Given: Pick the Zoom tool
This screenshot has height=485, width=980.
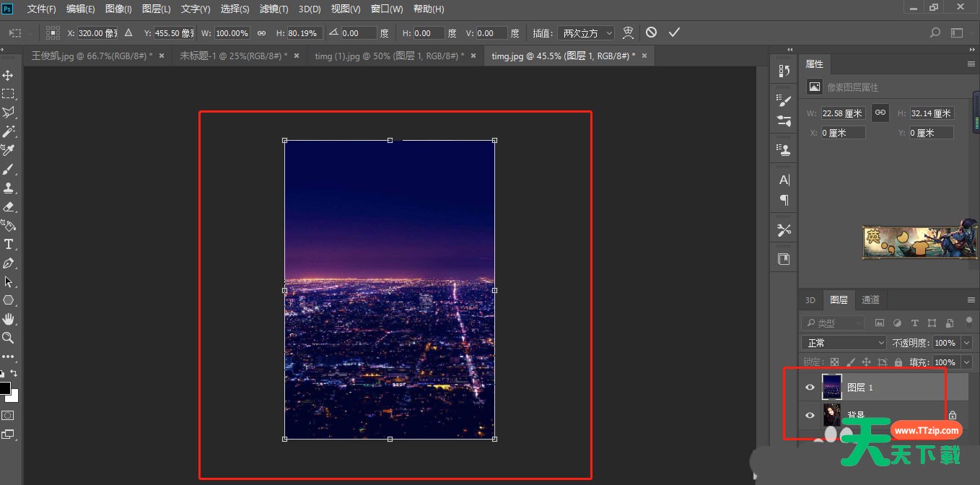Looking at the screenshot, I should pyautogui.click(x=9, y=338).
